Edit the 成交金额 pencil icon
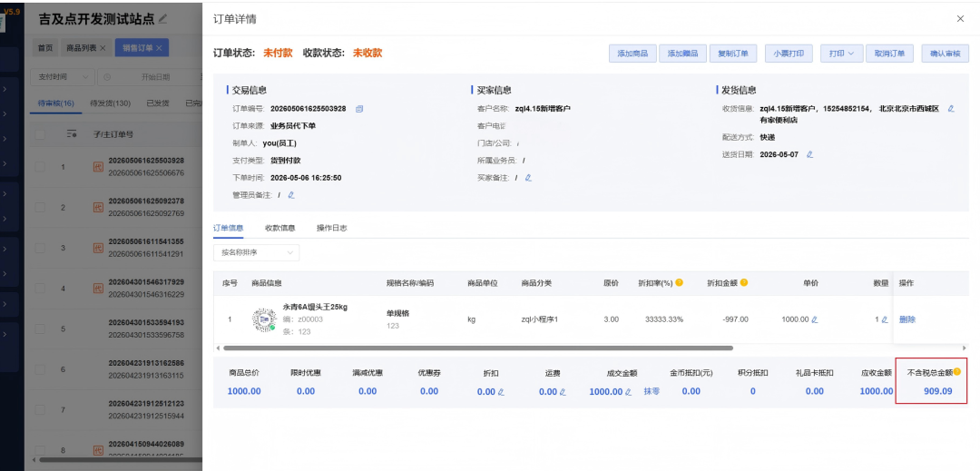980x471 pixels. point(629,392)
